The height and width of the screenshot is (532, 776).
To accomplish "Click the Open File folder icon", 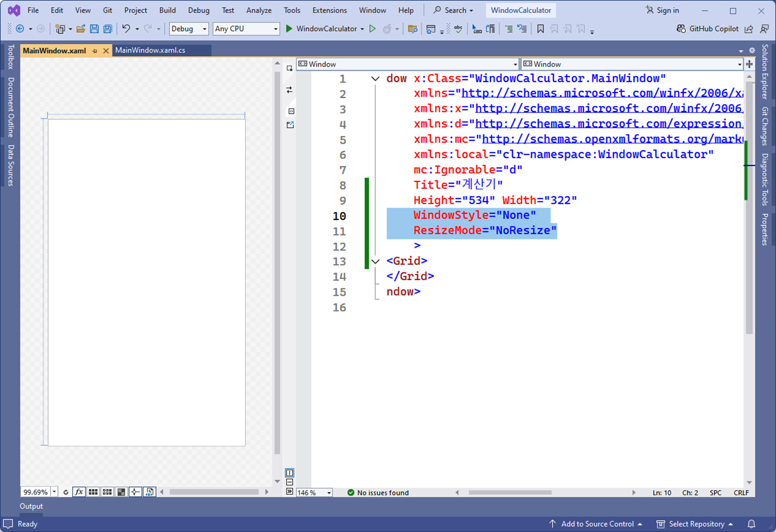I will coord(81,29).
